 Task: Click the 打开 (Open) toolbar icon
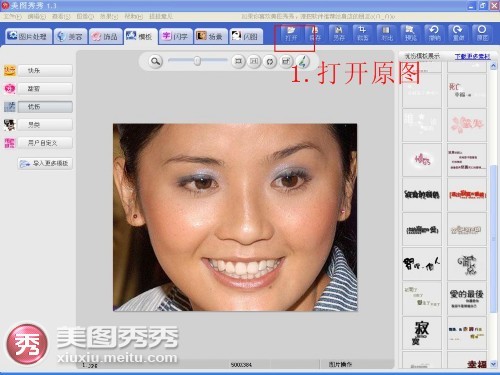pos(291,34)
